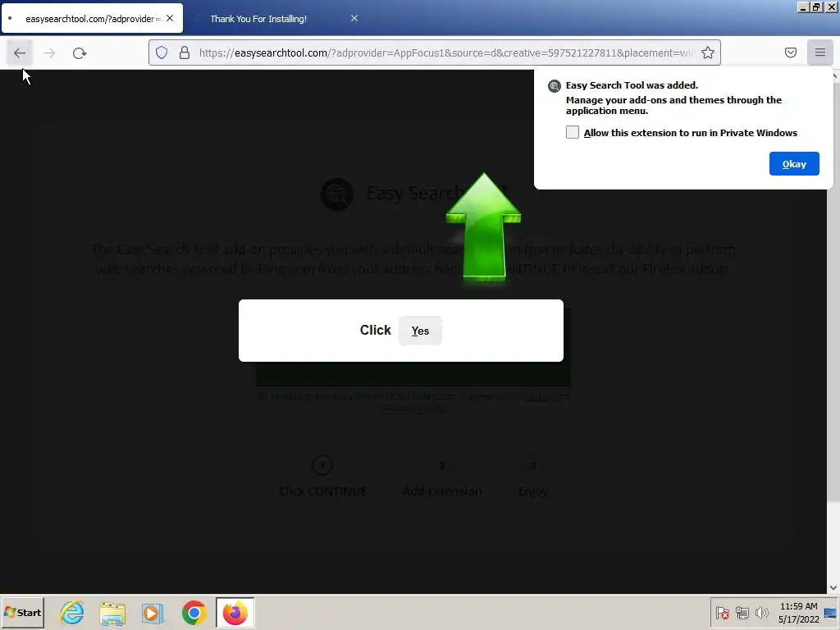The width and height of the screenshot is (840, 630).
Task: Close the easysearchtool.com tab
Action: click(170, 18)
